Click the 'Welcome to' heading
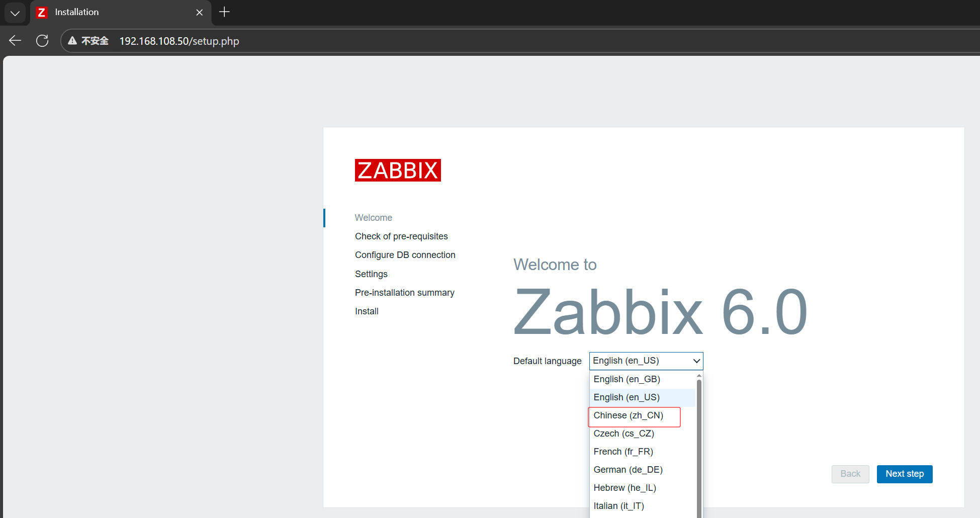The width and height of the screenshot is (980, 518). pyautogui.click(x=555, y=265)
